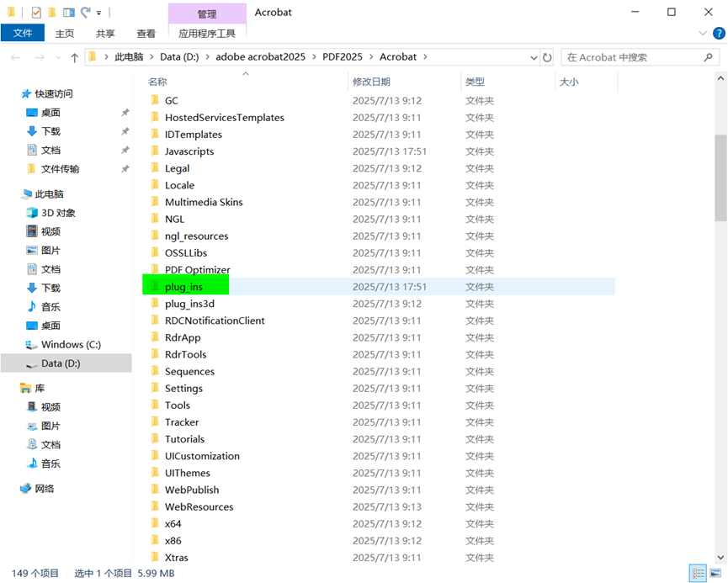The image size is (728, 583).
Task: Click the plug_ins3d folder icon
Action: tap(155, 303)
